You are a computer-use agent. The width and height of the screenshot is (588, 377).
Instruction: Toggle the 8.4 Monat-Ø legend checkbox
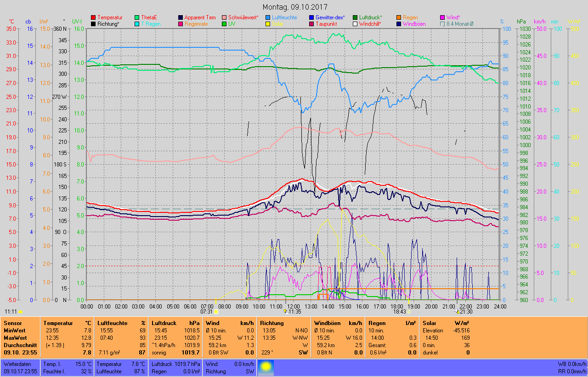coord(442,24)
